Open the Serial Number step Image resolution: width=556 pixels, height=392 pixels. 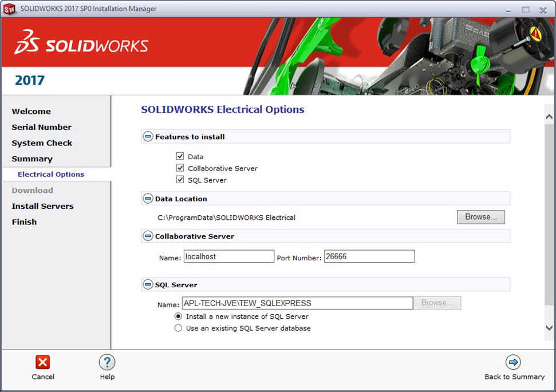pos(42,127)
